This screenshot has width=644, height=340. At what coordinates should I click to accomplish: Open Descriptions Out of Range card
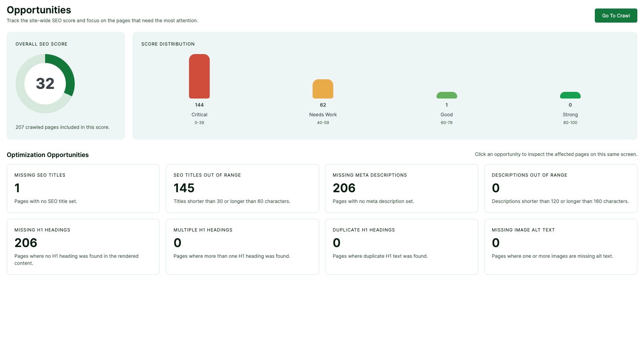[x=560, y=188]
